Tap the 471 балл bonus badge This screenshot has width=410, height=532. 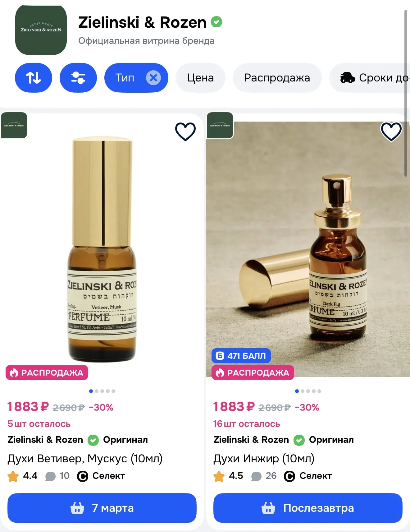[241, 356]
